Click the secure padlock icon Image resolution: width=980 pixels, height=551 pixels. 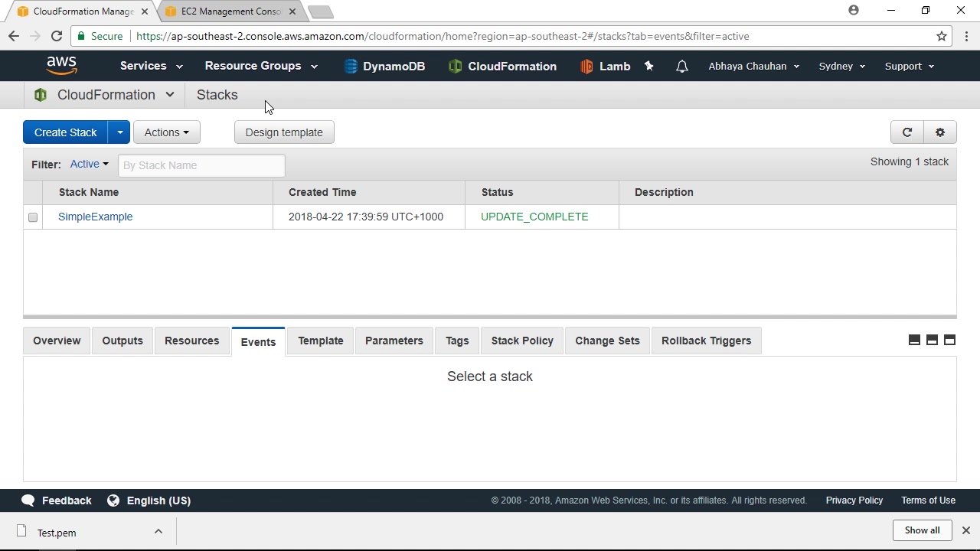point(81,36)
